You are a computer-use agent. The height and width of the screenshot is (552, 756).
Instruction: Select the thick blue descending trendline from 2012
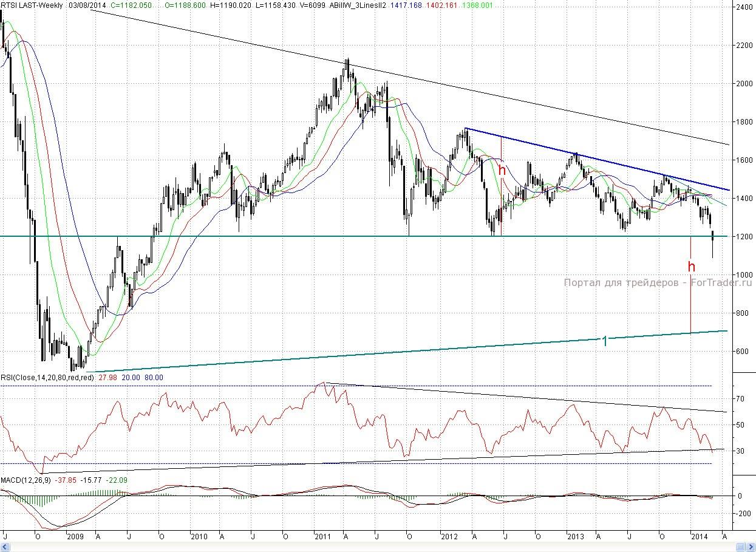pos(596,159)
